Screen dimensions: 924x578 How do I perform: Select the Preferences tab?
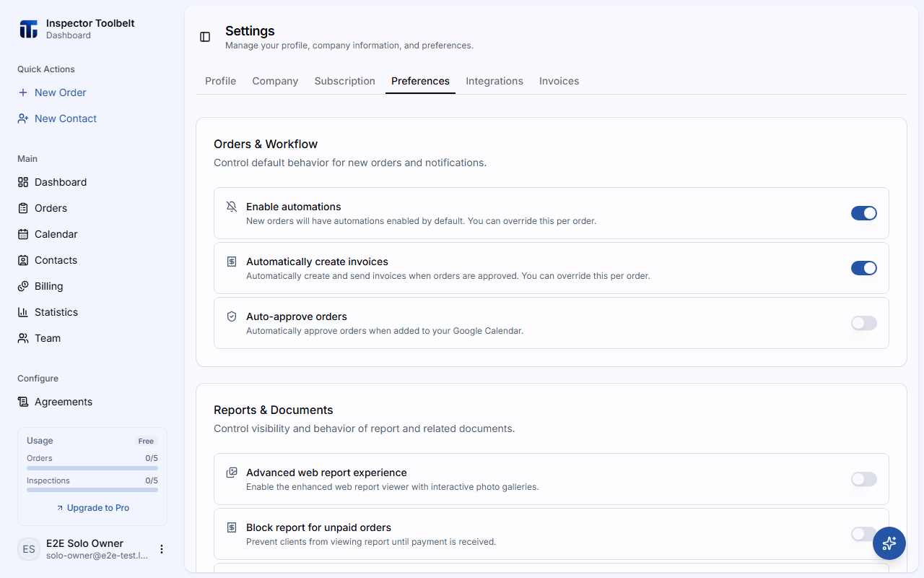tap(420, 81)
